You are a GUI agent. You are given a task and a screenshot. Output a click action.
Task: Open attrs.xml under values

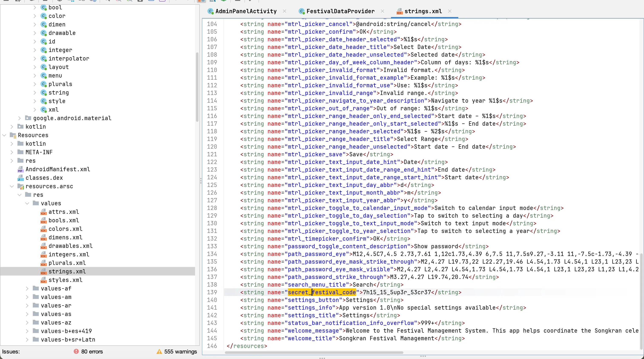click(63, 212)
